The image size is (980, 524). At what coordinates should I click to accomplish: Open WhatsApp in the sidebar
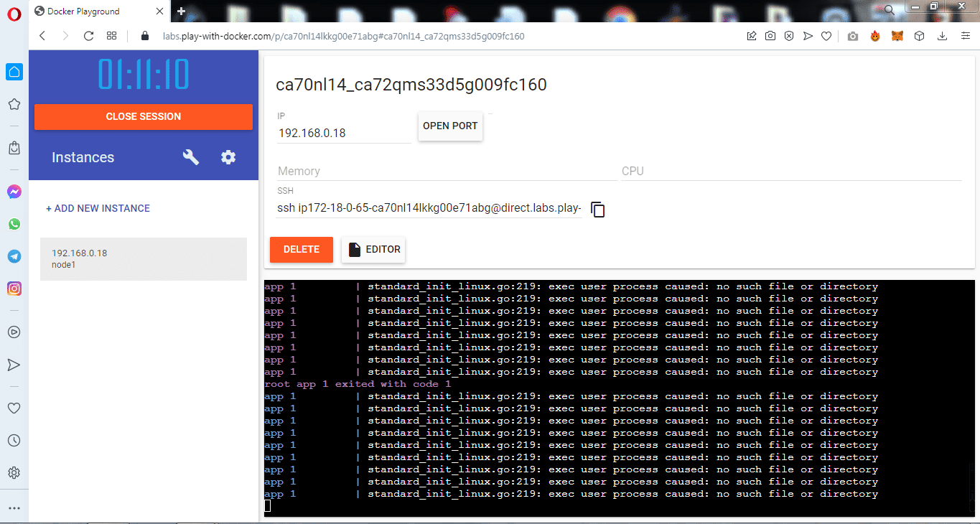coord(14,224)
